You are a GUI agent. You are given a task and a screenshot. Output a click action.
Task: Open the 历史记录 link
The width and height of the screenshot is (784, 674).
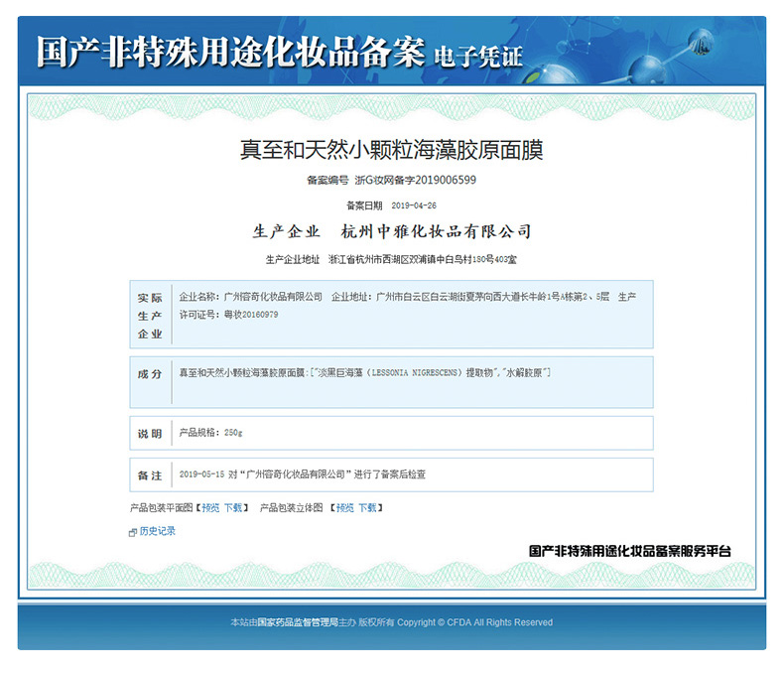[158, 531]
